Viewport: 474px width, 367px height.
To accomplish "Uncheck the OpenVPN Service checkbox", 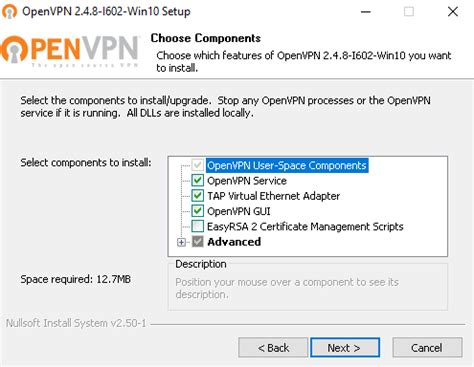I will click(x=197, y=180).
